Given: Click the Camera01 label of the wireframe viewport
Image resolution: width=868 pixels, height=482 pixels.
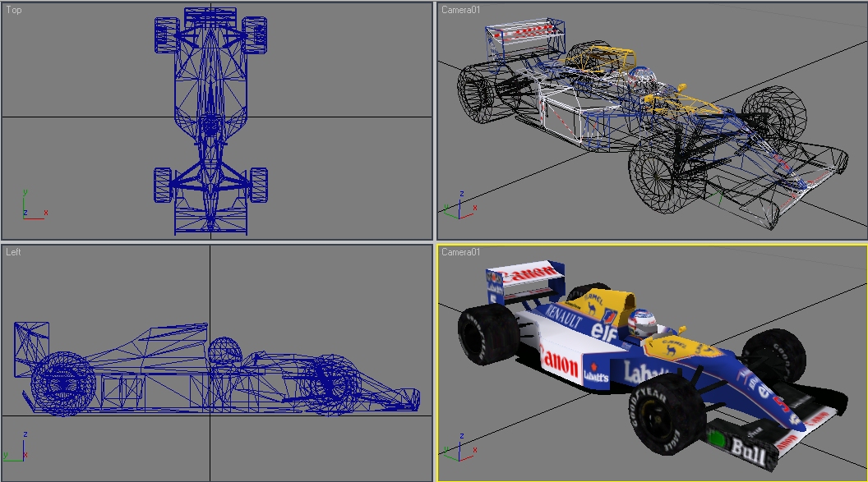Looking at the screenshot, I should point(460,10).
